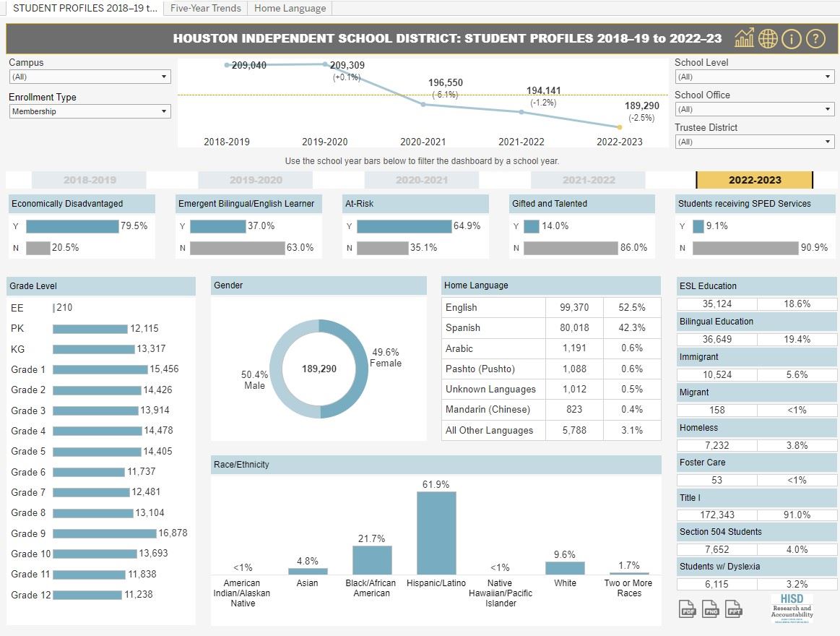This screenshot has height=636, width=840.
Task: Filter by the 2018-2019 school year bar
Action: 89,180
